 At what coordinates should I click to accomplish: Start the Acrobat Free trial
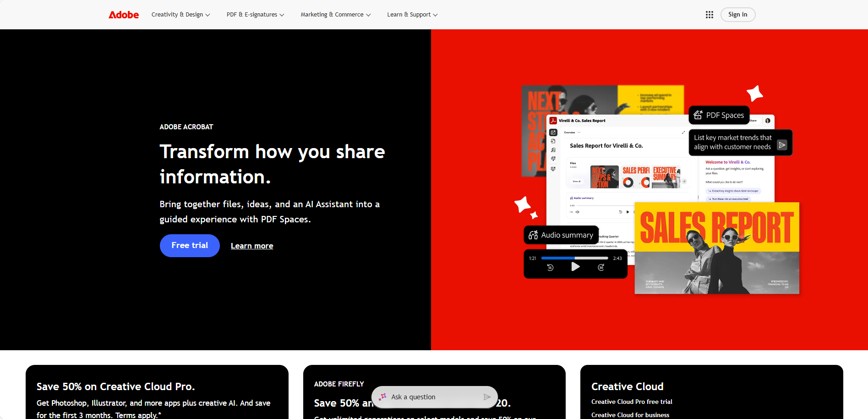(x=190, y=246)
